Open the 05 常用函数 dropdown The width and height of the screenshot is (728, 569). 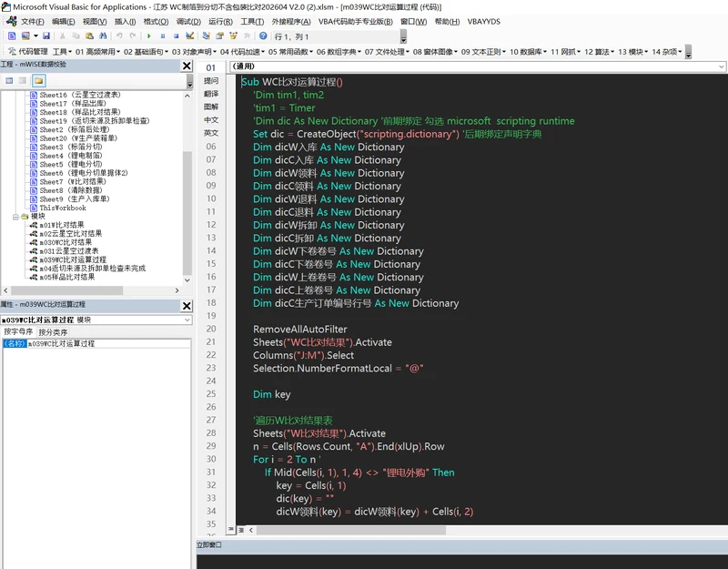[x=290, y=52]
